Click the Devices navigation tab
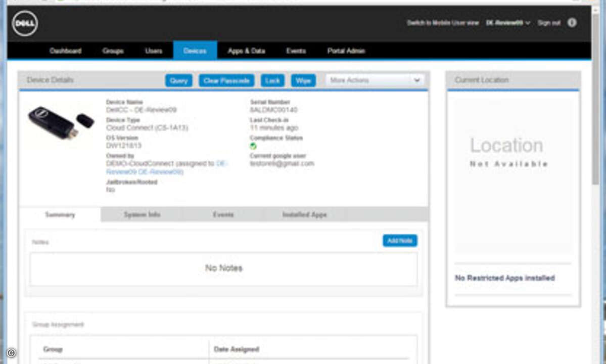Screen dimensions: 606x364 (195, 51)
